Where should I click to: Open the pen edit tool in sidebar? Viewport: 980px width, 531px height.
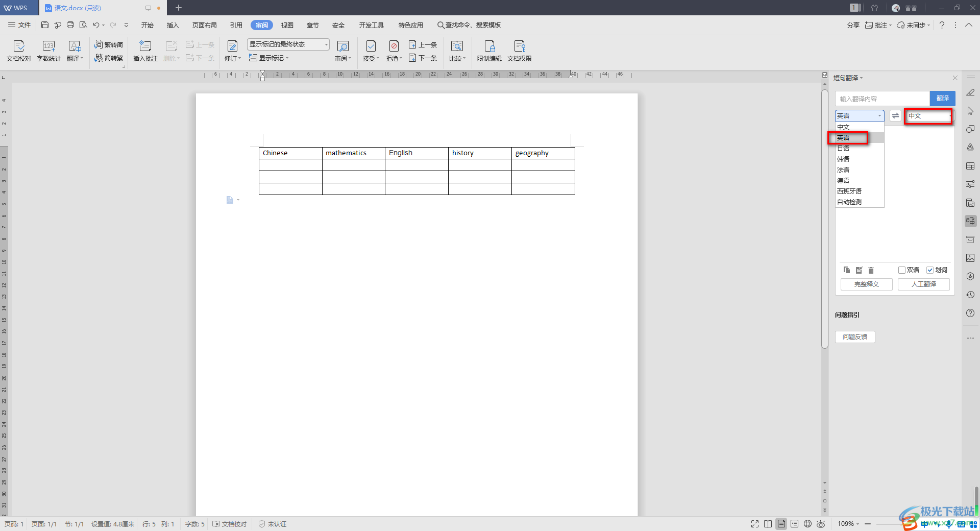click(970, 92)
